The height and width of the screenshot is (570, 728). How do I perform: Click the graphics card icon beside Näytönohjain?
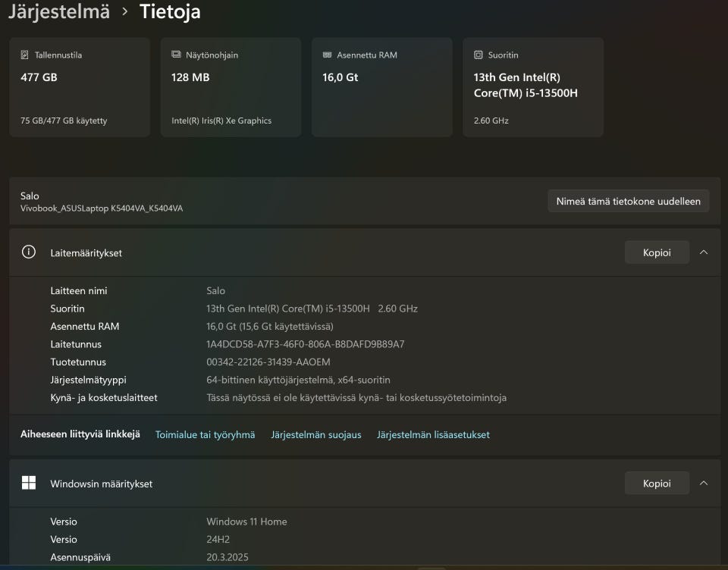click(x=176, y=55)
